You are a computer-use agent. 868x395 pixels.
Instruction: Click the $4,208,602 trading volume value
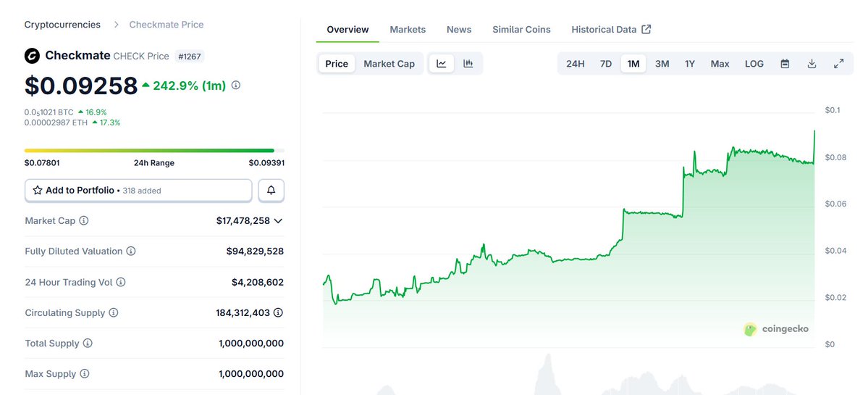258,282
